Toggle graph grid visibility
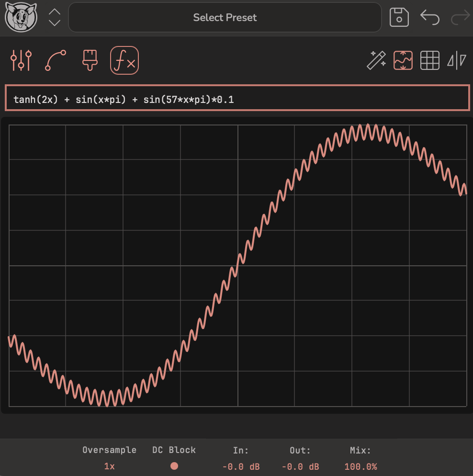The image size is (473, 476). [x=430, y=60]
